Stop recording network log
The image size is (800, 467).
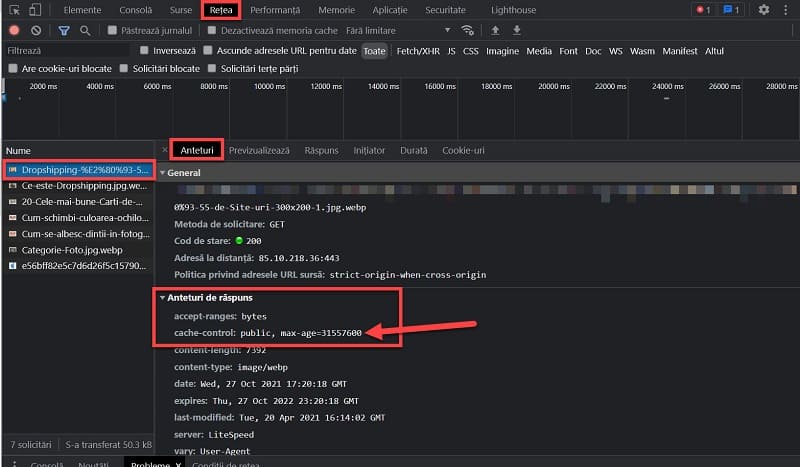point(14,31)
